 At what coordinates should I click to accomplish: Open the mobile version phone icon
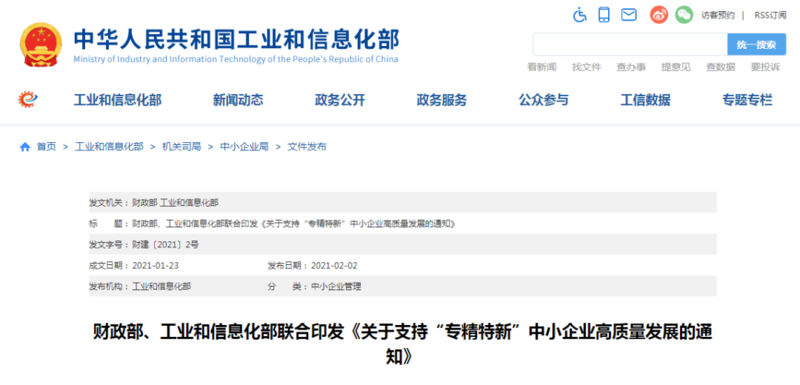604,15
